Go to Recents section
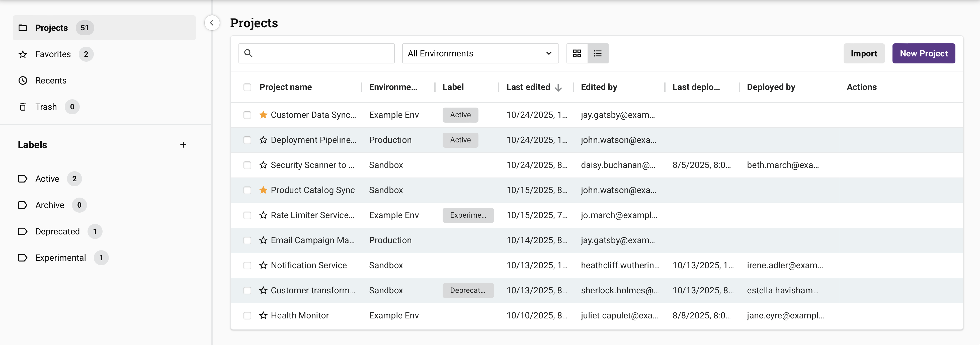 coord(51,81)
